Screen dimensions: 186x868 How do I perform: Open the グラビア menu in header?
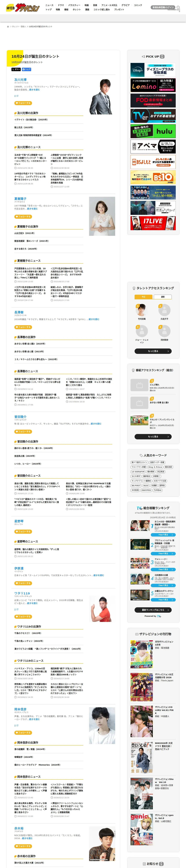[126, 5]
